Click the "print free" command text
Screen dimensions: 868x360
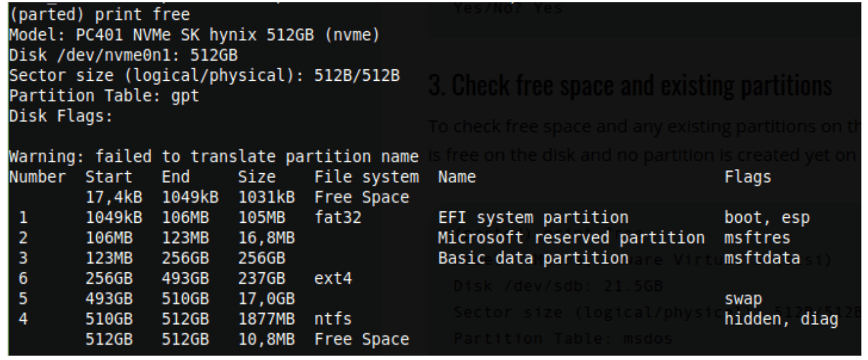click(142, 15)
